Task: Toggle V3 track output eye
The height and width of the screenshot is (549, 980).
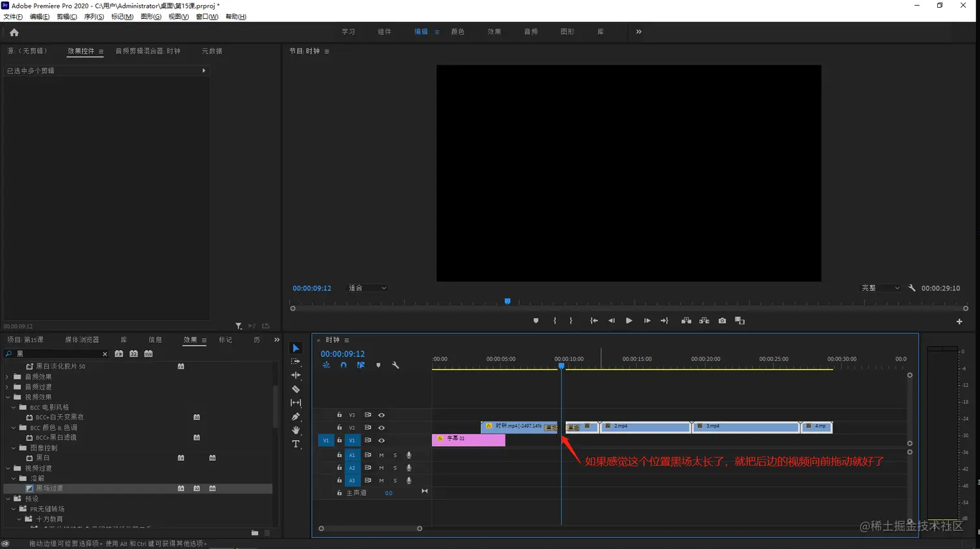Action: coord(382,415)
